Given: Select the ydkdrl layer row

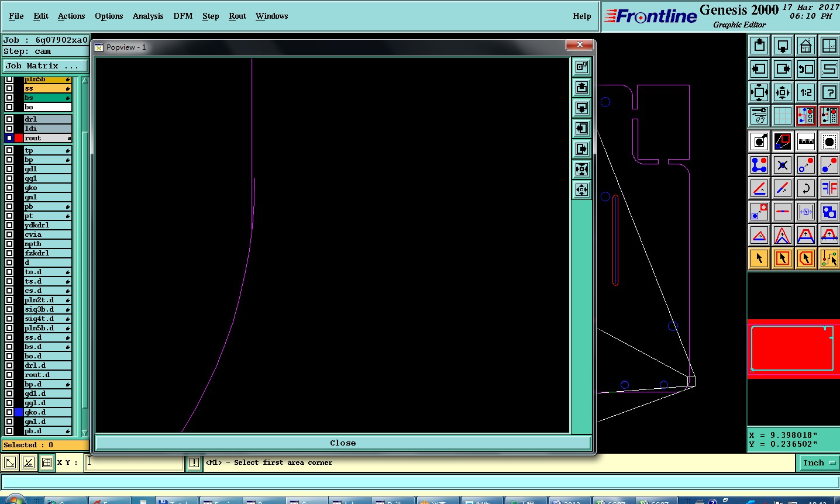Looking at the screenshot, I should 47,225.
